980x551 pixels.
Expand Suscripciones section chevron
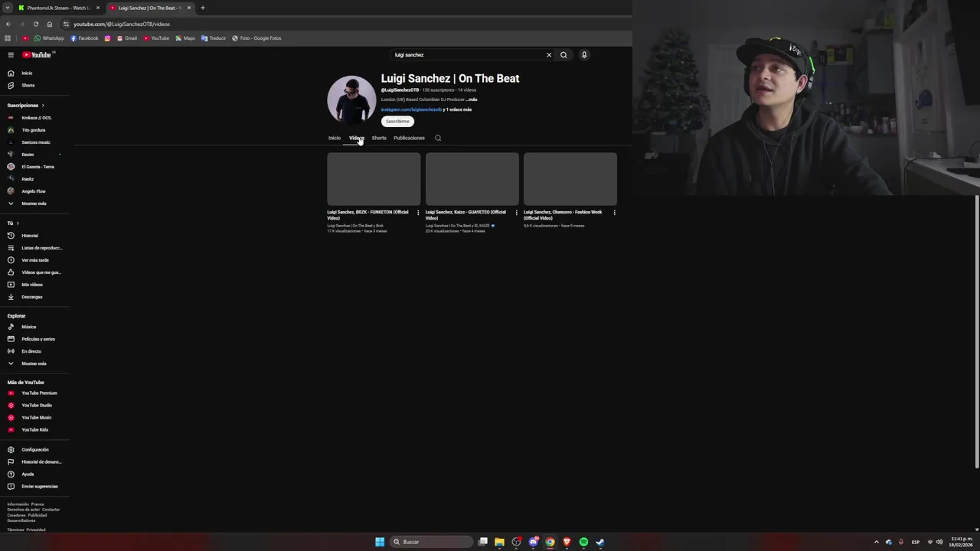pyautogui.click(x=43, y=106)
